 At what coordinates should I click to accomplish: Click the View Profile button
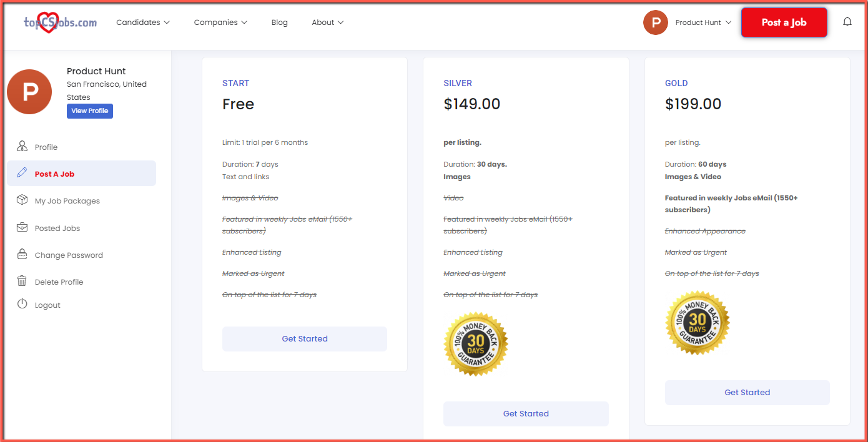[x=90, y=110]
